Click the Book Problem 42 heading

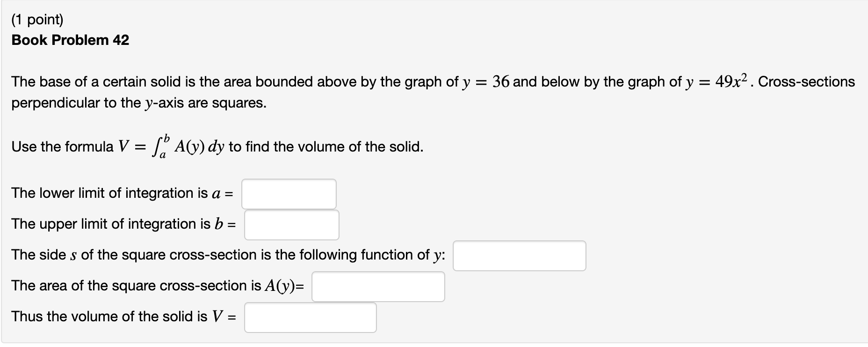point(71,40)
